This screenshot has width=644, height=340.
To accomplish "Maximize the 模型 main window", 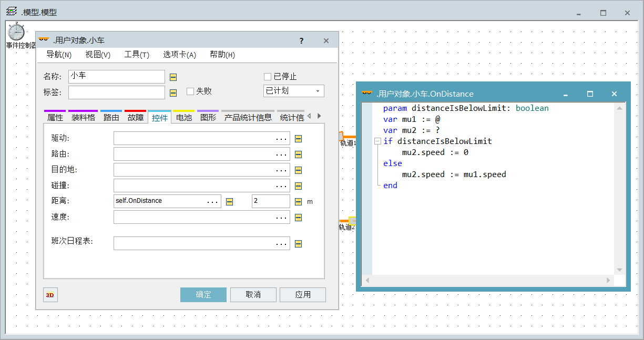I will tap(604, 13).
